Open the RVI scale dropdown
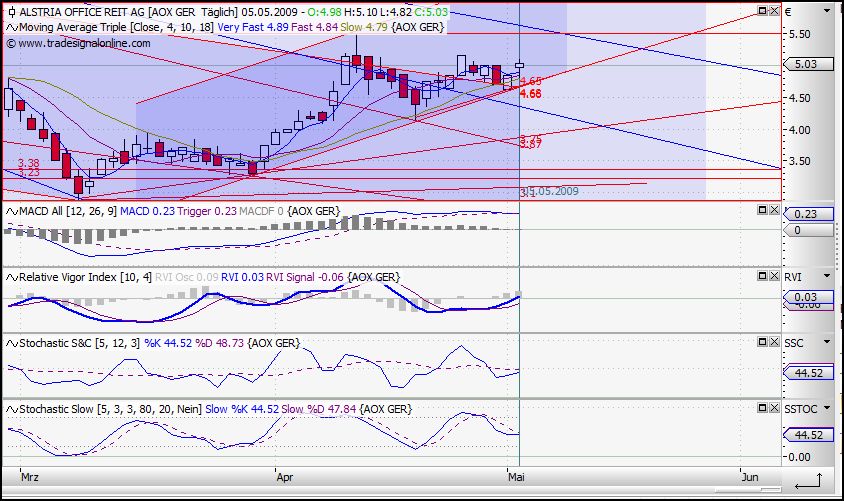The image size is (844, 501). pyautogui.click(x=827, y=277)
